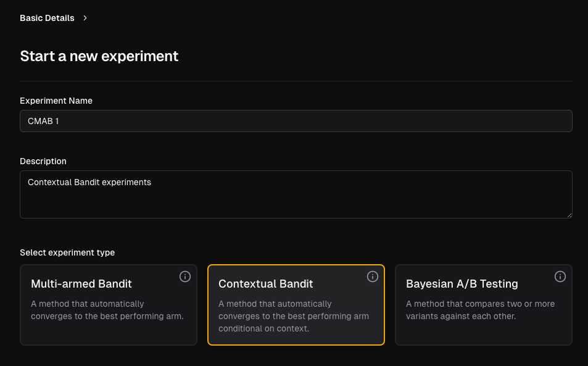Select the Multi-armed Bandit experiment type
588x366 pixels.
point(109,305)
